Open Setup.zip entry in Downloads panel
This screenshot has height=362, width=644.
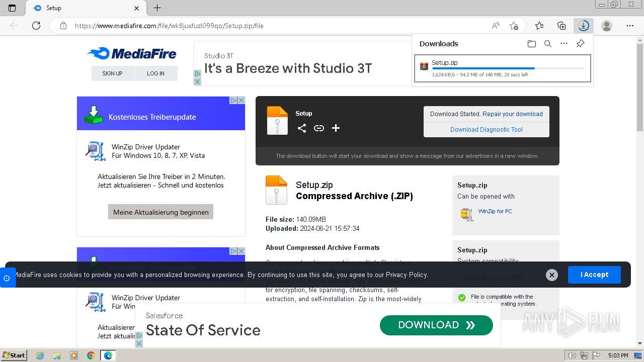click(502, 68)
